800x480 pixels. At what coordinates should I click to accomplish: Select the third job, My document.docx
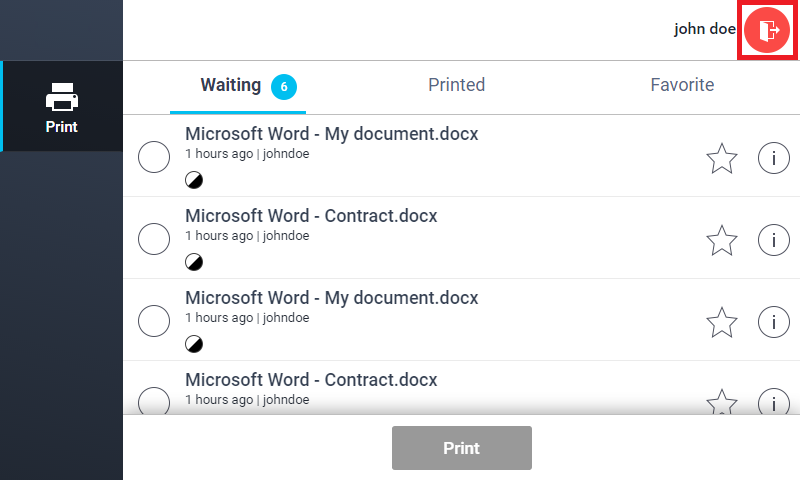[154, 322]
